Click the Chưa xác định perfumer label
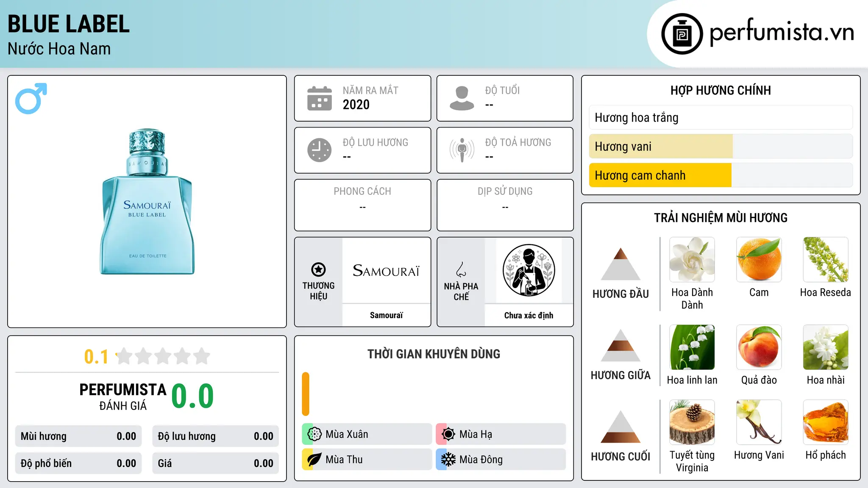The image size is (868, 488). coord(529,315)
